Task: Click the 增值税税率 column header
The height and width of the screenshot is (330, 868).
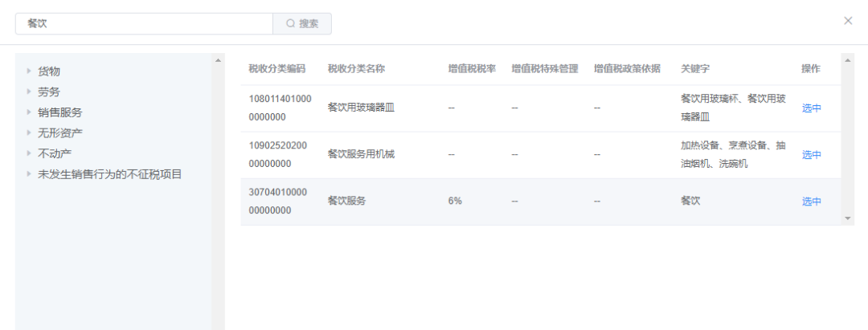Action: 473,68
